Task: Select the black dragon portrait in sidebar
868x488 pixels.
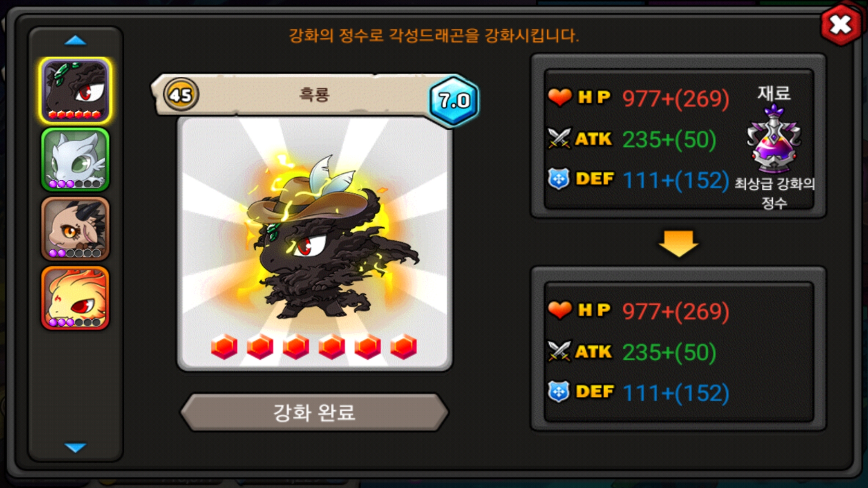Action: pyautogui.click(x=75, y=90)
